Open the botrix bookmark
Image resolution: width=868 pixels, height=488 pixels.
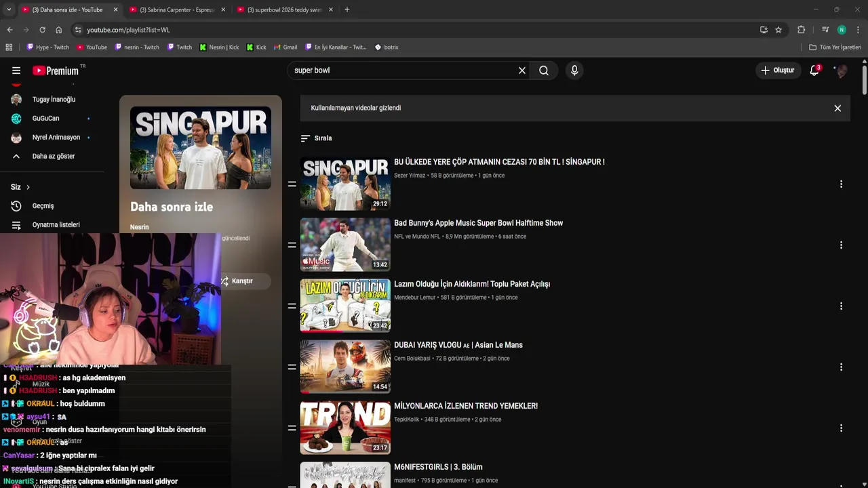tap(387, 47)
